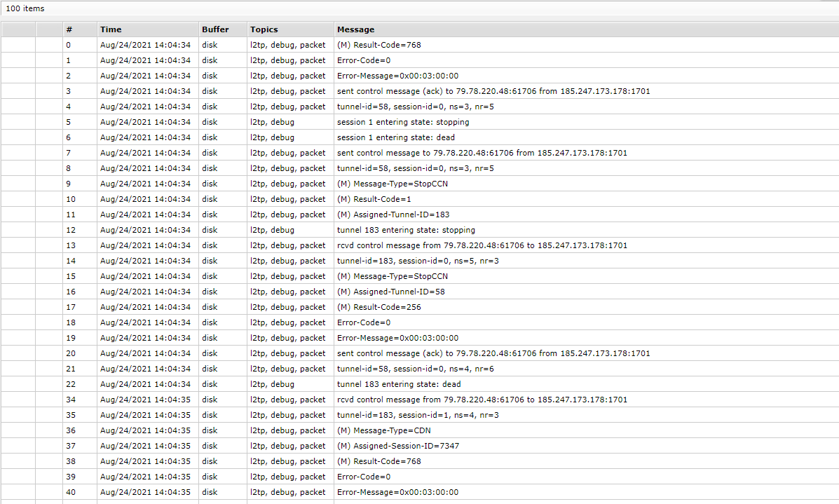
Task: Click the Buffer column header
Action: coord(215,29)
